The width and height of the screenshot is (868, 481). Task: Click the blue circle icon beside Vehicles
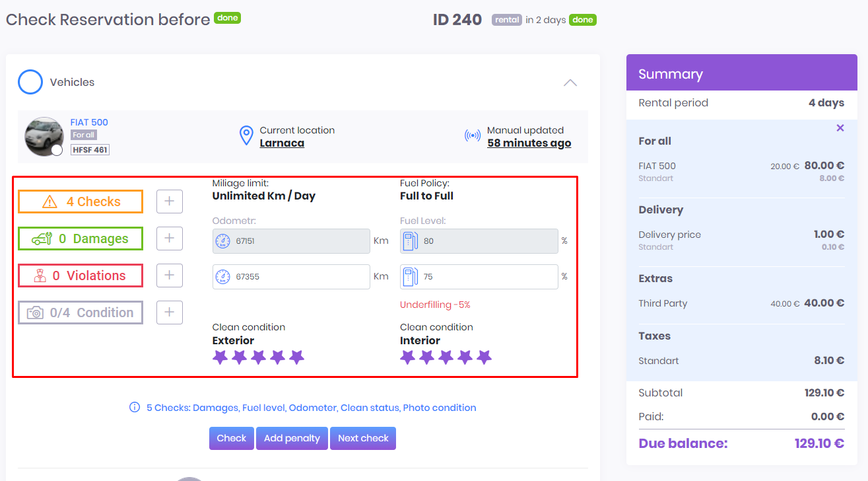coord(30,83)
